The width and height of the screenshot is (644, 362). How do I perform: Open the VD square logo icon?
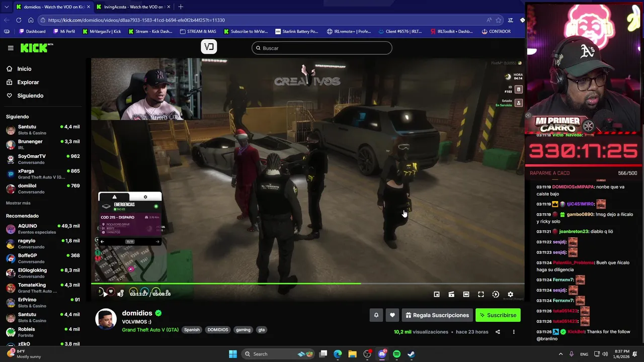tap(209, 47)
